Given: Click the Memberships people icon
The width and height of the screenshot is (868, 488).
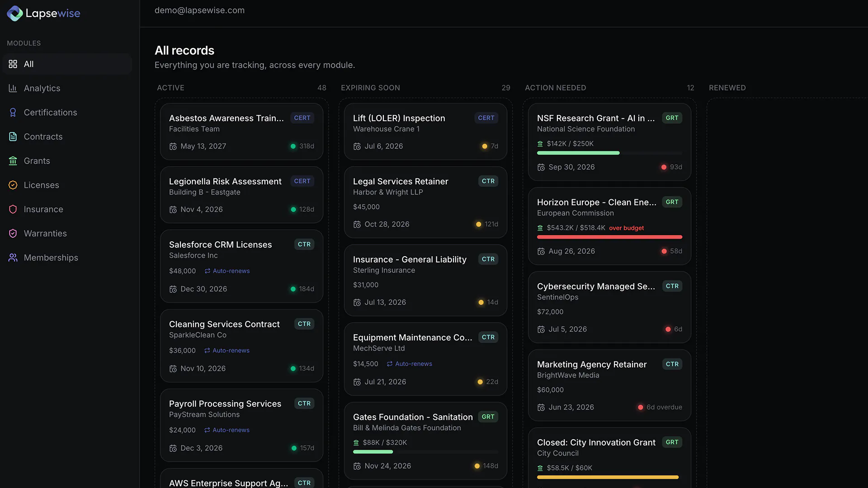Looking at the screenshot, I should (x=13, y=258).
